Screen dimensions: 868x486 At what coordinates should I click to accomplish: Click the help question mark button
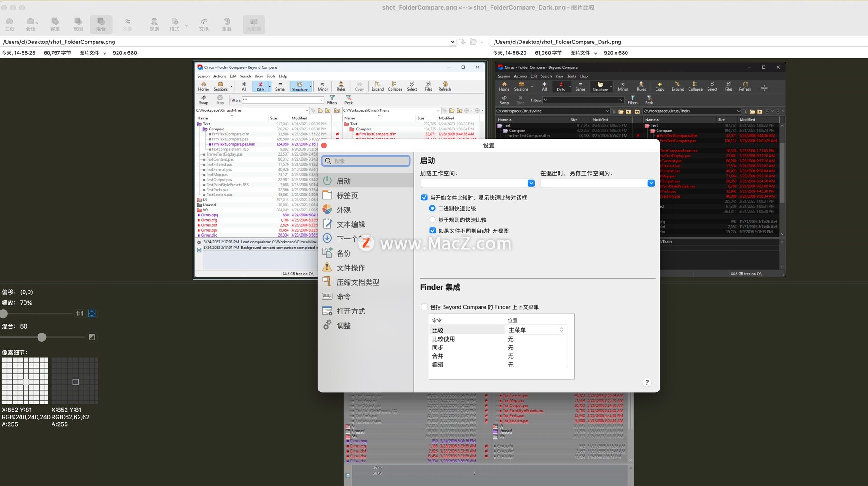coord(647,382)
